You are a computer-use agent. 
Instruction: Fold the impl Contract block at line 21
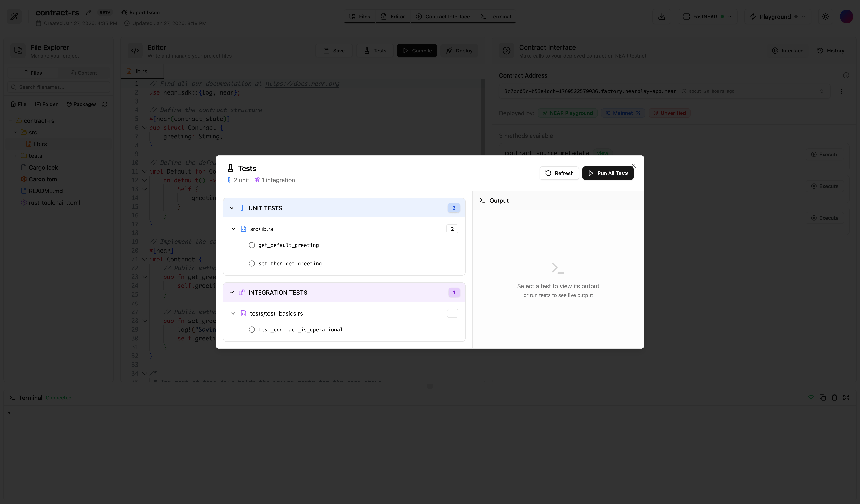(145, 259)
